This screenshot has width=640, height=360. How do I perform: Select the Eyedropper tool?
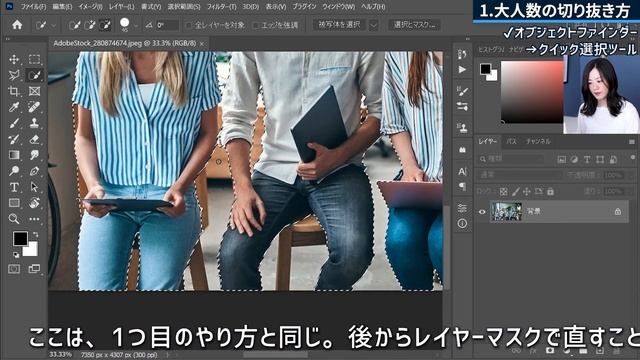pyautogui.click(x=14, y=107)
